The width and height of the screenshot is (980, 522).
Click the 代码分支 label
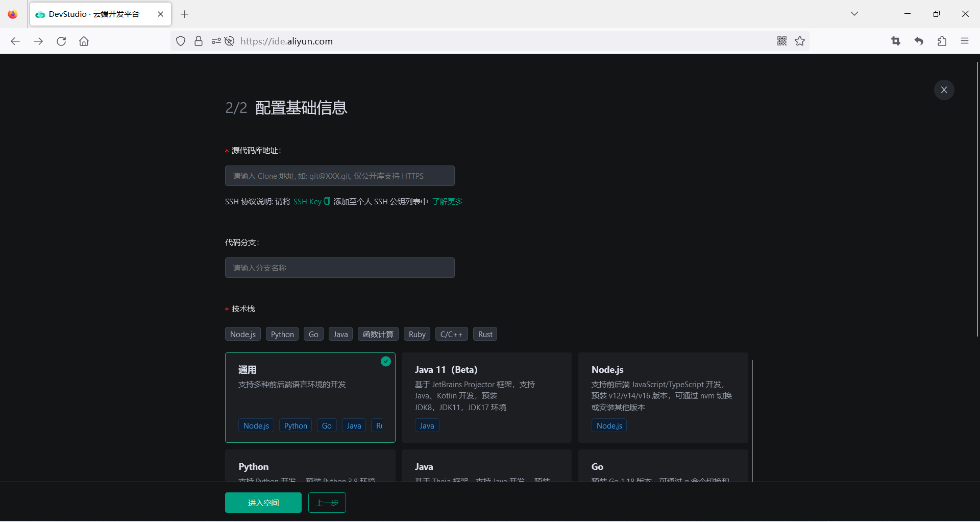[242, 242]
